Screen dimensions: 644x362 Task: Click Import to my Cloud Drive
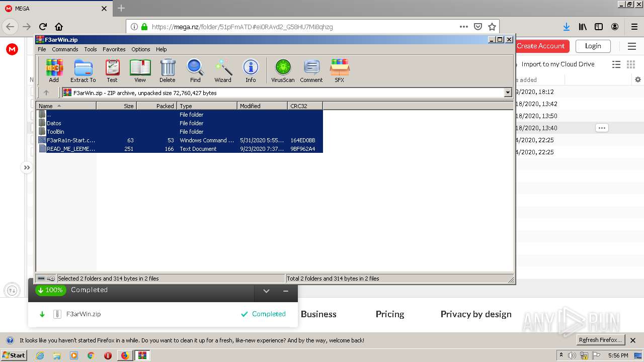[557, 64]
